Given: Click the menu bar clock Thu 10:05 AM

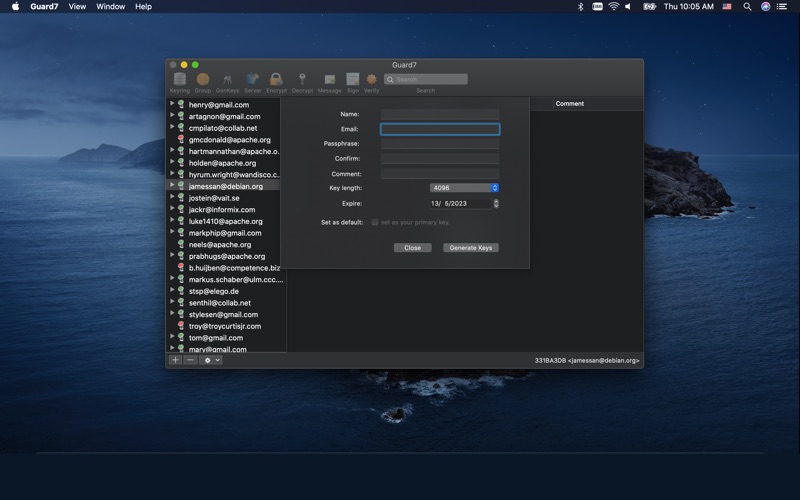Looking at the screenshot, I should tap(688, 7).
